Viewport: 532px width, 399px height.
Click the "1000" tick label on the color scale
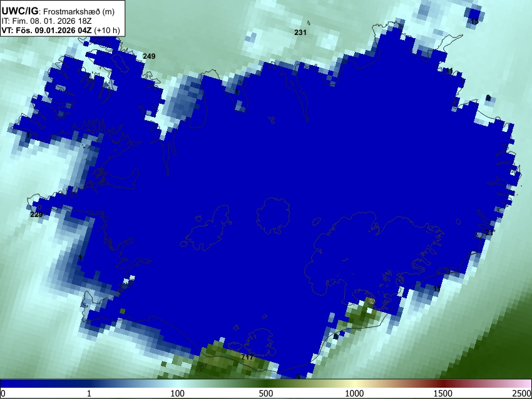click(354, 393)
